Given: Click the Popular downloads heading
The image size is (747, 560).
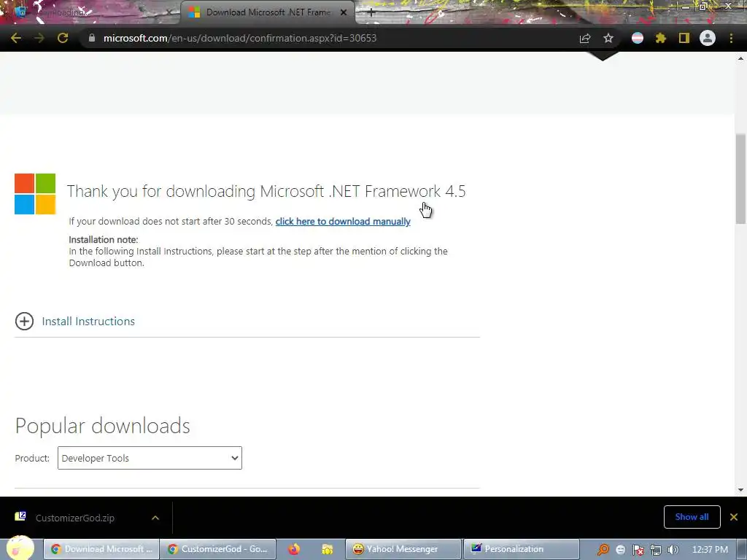Looking at the screenshot, I should tap(102, 426).
